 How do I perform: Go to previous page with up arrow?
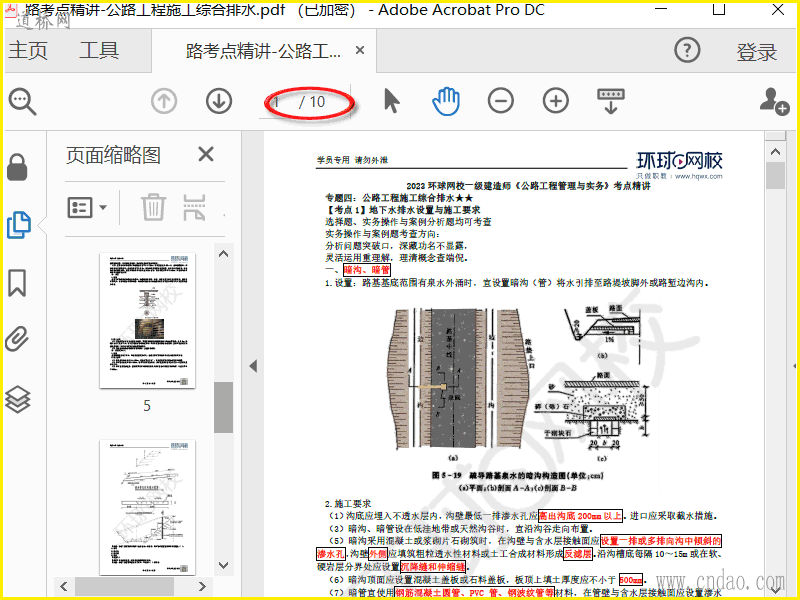[x=164, y=101]
